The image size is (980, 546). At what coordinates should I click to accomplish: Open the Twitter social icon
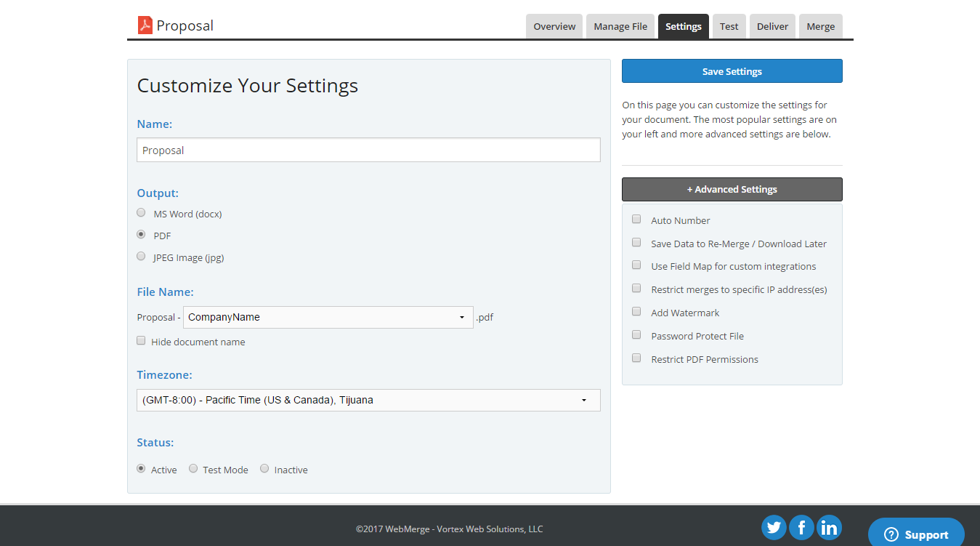pyautogui.click(x=774, y=527)
